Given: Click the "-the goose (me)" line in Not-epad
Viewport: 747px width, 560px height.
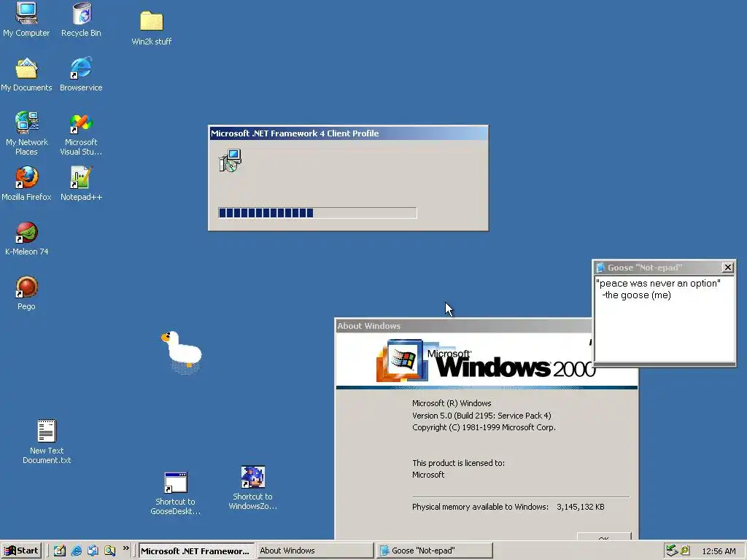Looking at the screenshot, I should click(x=636, y=295).
